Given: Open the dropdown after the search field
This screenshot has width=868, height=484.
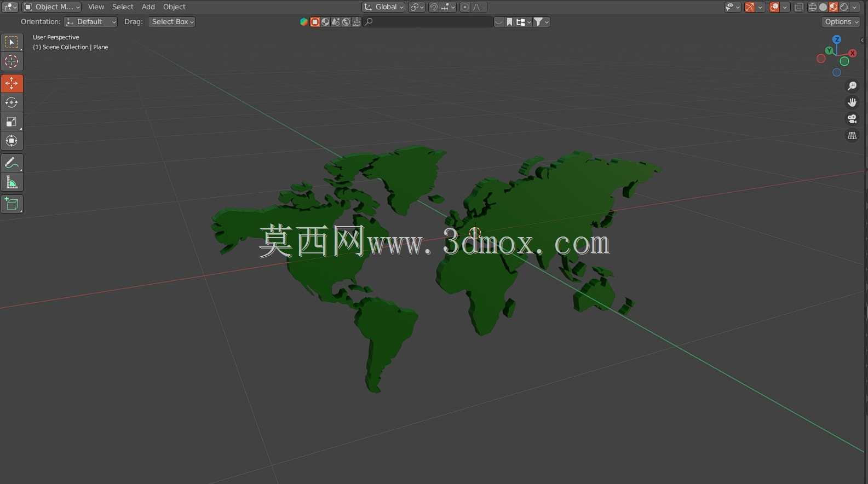Looking at the screenshot, I should click(499, 22).
